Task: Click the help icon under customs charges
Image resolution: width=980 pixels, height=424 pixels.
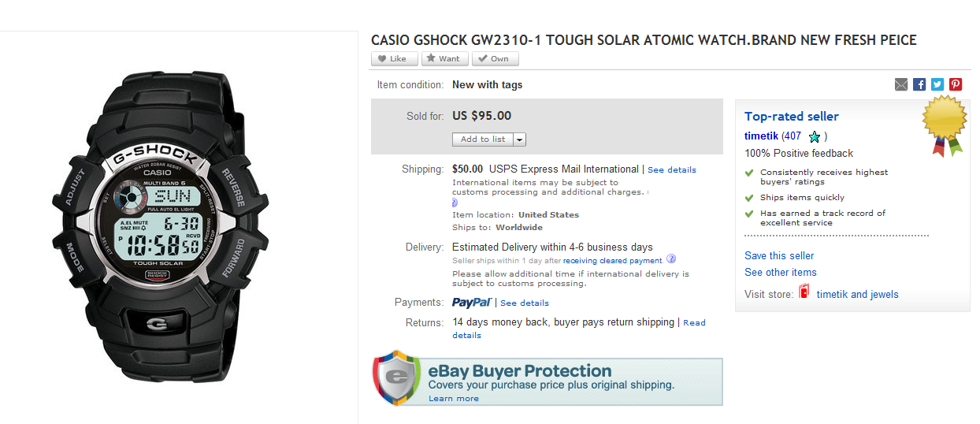Action: 455,203
